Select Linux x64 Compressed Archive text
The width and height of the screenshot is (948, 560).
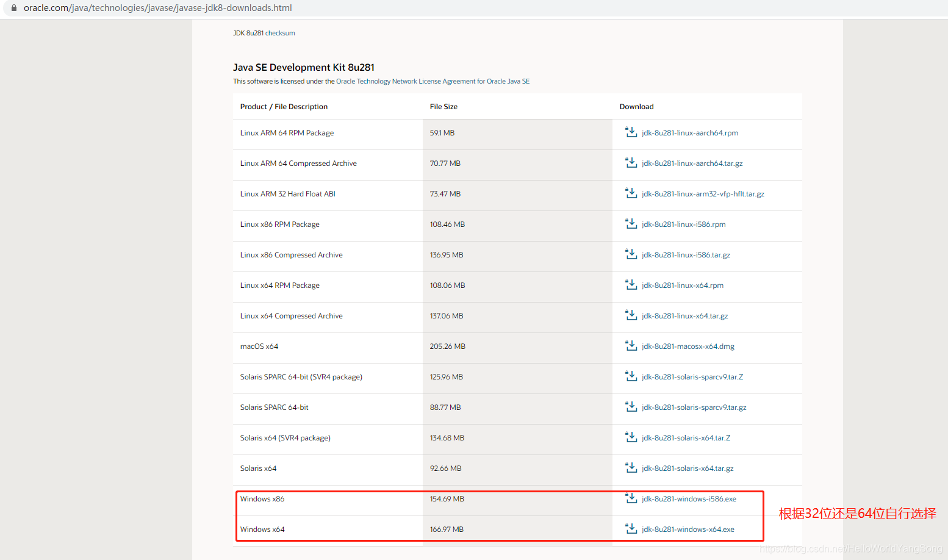292,316
